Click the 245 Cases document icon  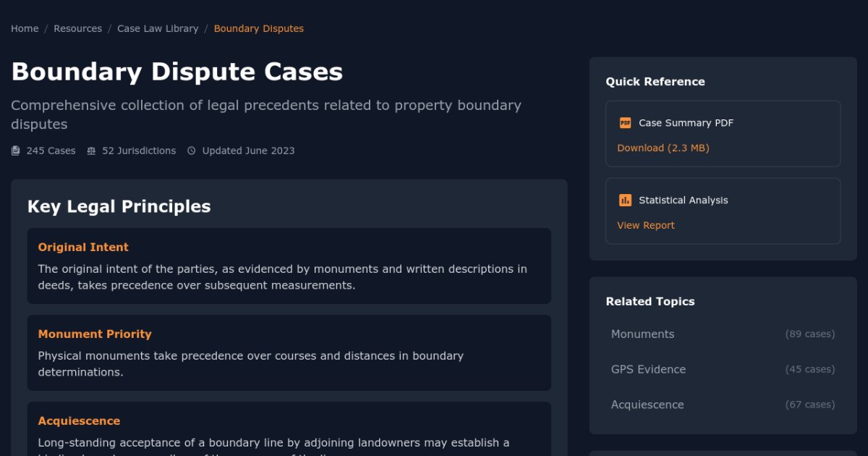16,151
